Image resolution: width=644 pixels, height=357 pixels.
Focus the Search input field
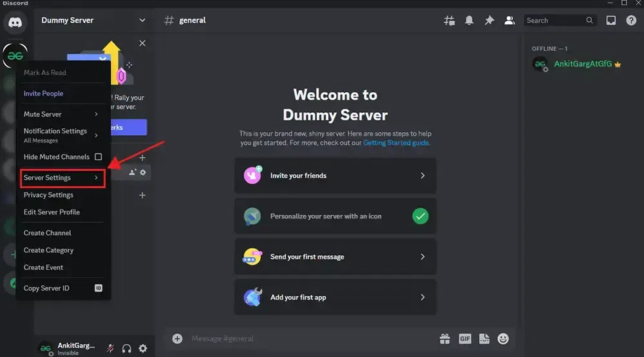coord(560,20)
